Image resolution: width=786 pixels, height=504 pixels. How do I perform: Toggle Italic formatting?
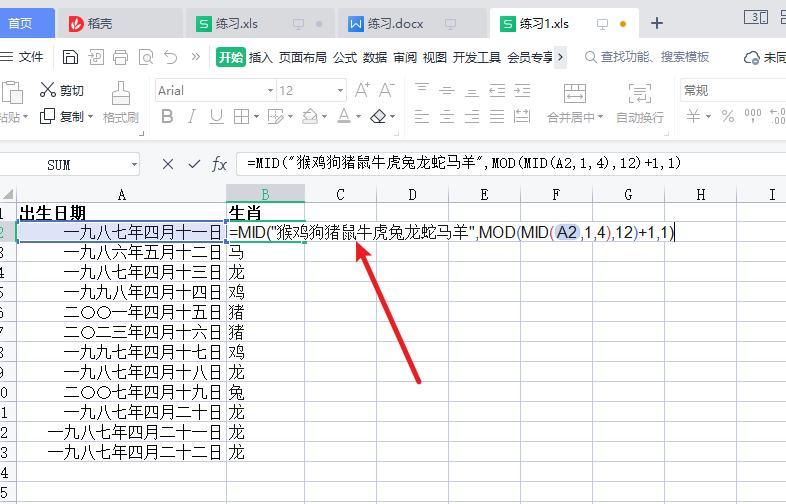[x=191, y=117]
